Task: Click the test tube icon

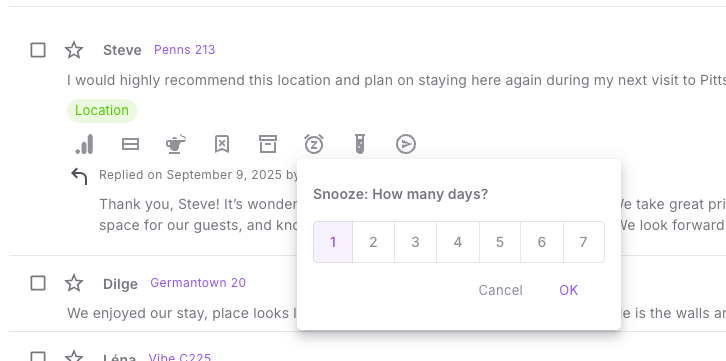Action: coord(360,144)
